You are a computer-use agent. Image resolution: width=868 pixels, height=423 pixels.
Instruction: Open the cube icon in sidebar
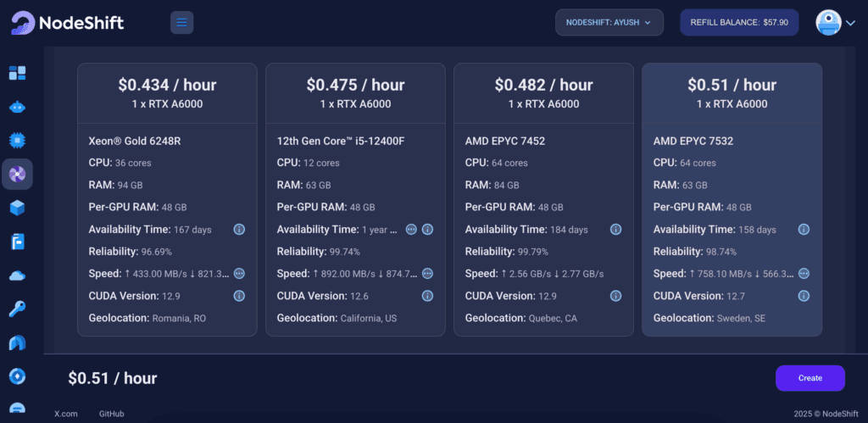[17, 209]
